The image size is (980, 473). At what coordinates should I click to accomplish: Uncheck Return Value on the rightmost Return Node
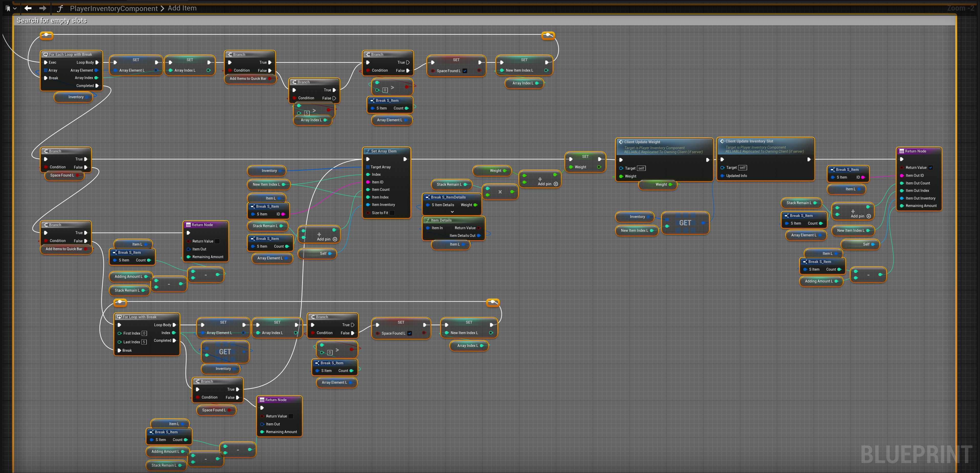931,168
